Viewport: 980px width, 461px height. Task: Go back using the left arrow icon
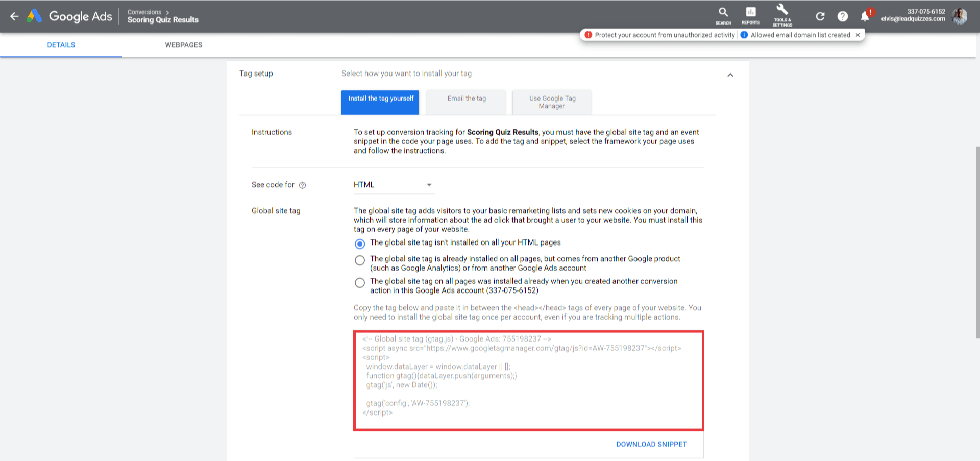14,16
